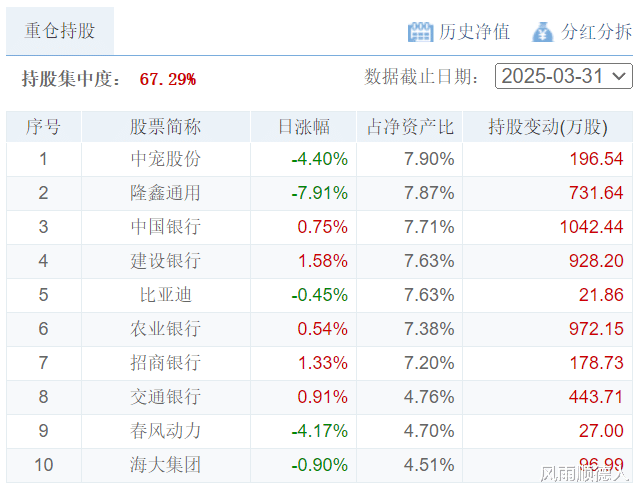This screenshot has height=495, width=639.
Task: Open stock 中国银行
Action: pyautogui.click(x=165, y=227)
